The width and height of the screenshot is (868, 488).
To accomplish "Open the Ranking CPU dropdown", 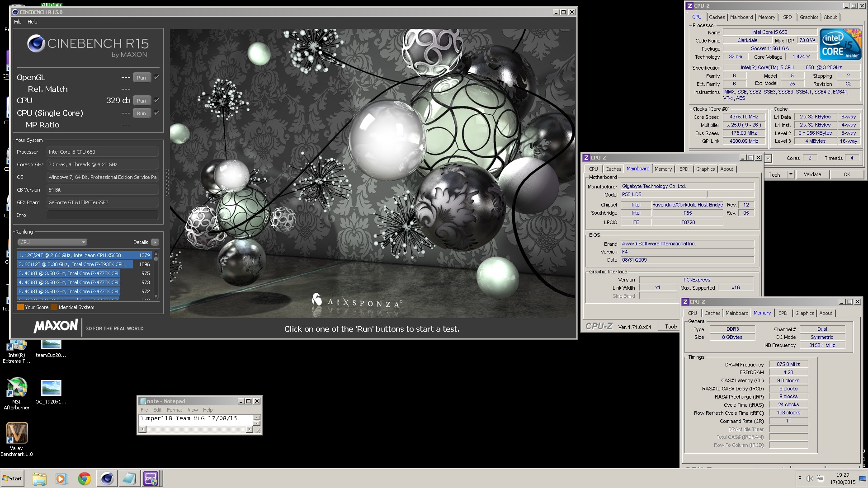I will 52,242.
